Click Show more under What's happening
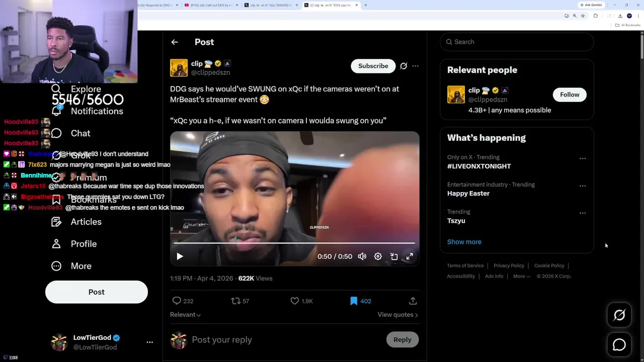The height and width of the screenshot is (362, 644). (464, 242)
